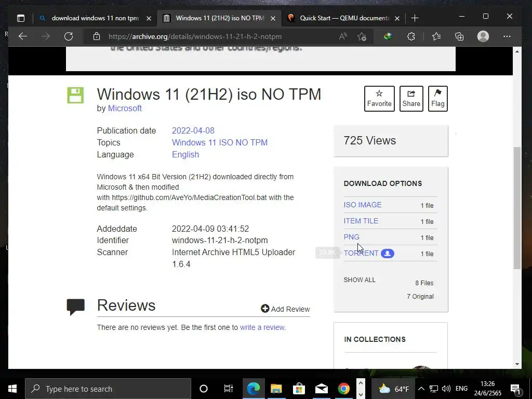Open the Collections icon
The width and height of the screenshot is (532, 399).
[459, 36]
